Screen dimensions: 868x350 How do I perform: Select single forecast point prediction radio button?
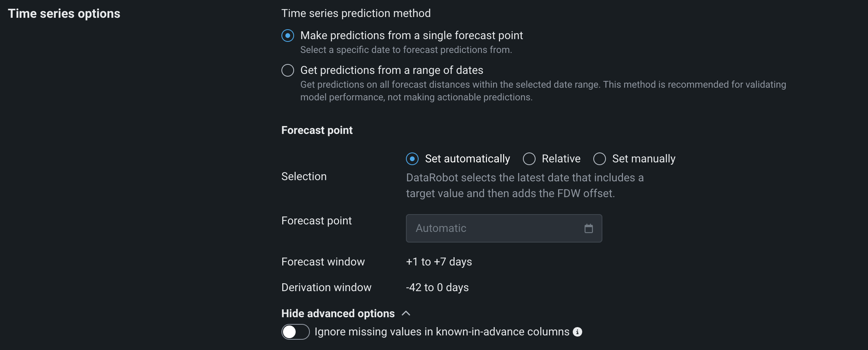[288, 36]
